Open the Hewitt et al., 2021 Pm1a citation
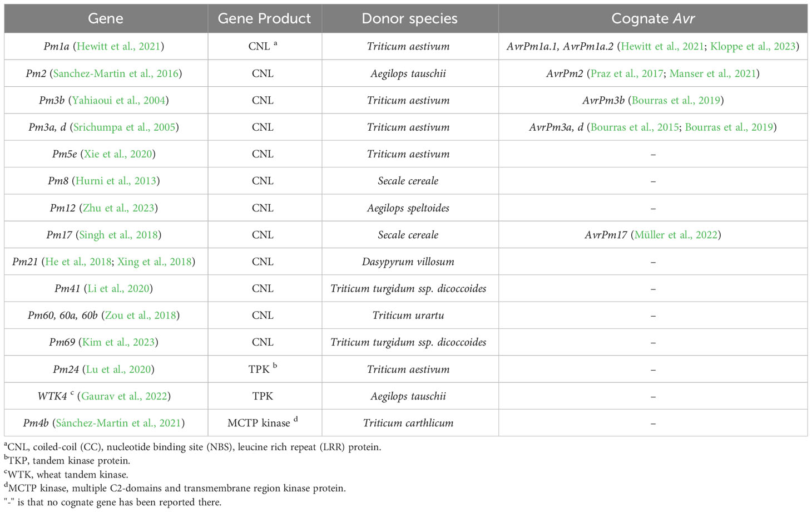This screenshot has height=512, width=812. pos(118,47)
